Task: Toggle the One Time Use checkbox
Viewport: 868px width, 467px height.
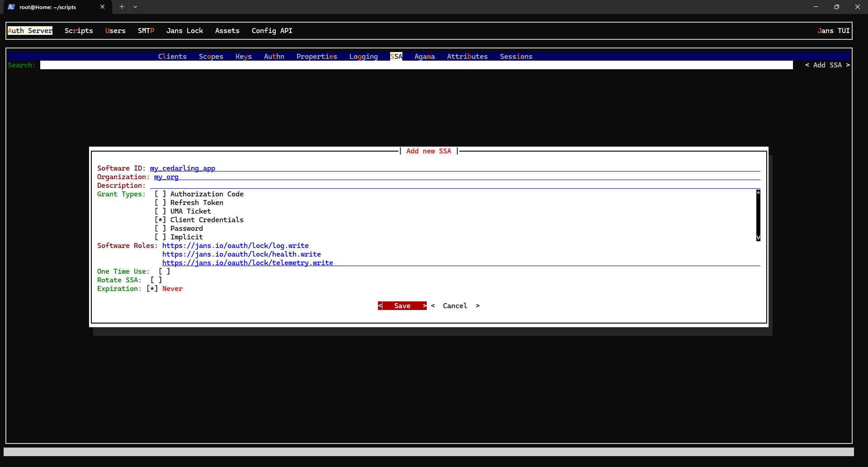Action: coord(164,272)
